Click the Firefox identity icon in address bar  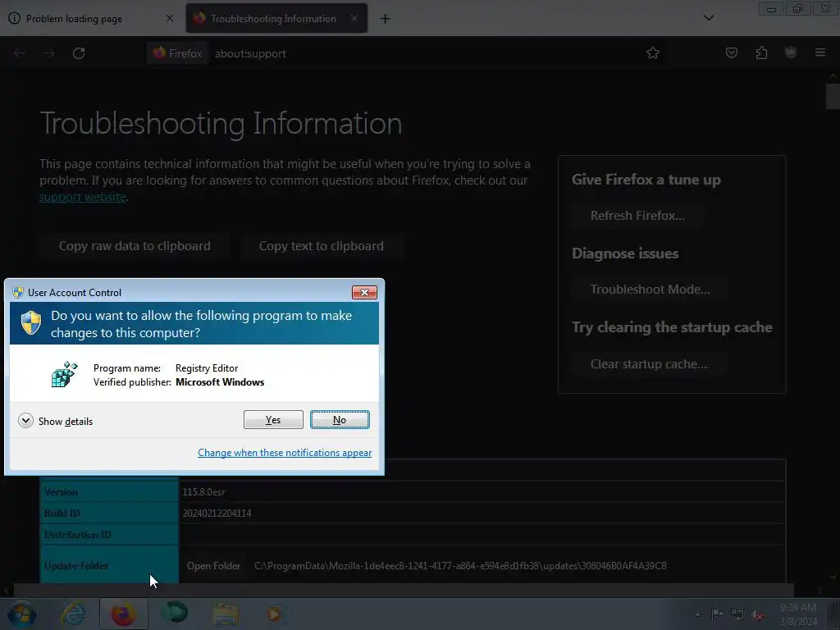click(177, 53)
